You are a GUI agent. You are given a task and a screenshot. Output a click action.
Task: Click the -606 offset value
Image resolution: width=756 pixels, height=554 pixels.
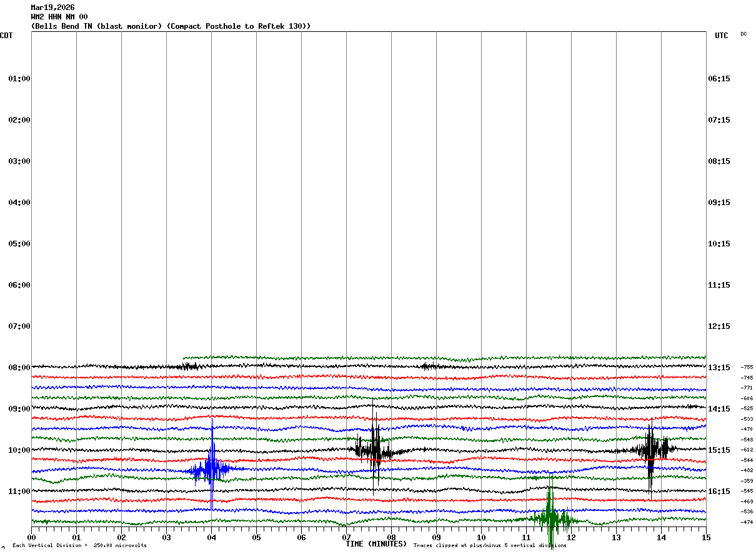pos(747,398)
